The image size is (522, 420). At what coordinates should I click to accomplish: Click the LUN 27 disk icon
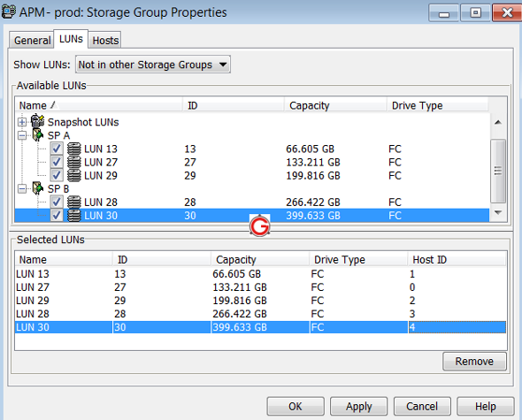tap(74, 162)
